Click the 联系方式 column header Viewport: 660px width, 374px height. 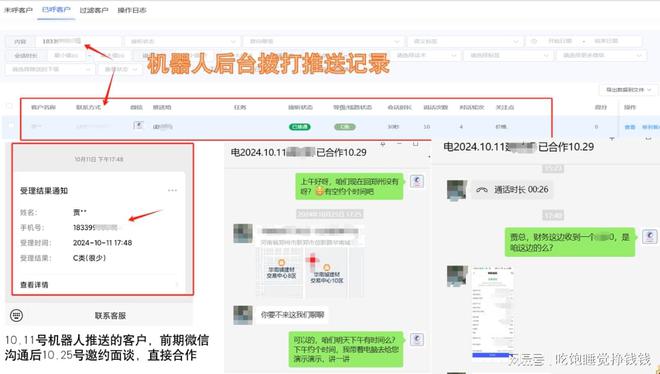coord(88,107)
